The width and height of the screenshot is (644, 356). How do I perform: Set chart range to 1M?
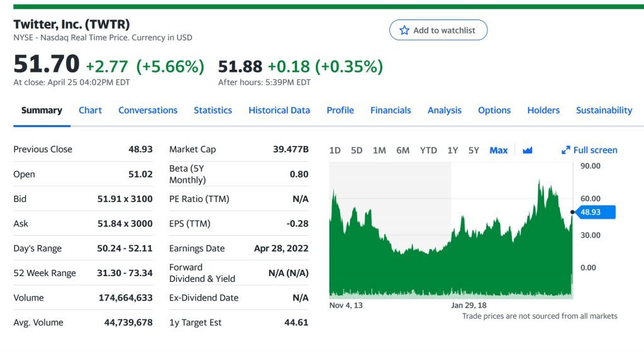click(x=379, y=151)
